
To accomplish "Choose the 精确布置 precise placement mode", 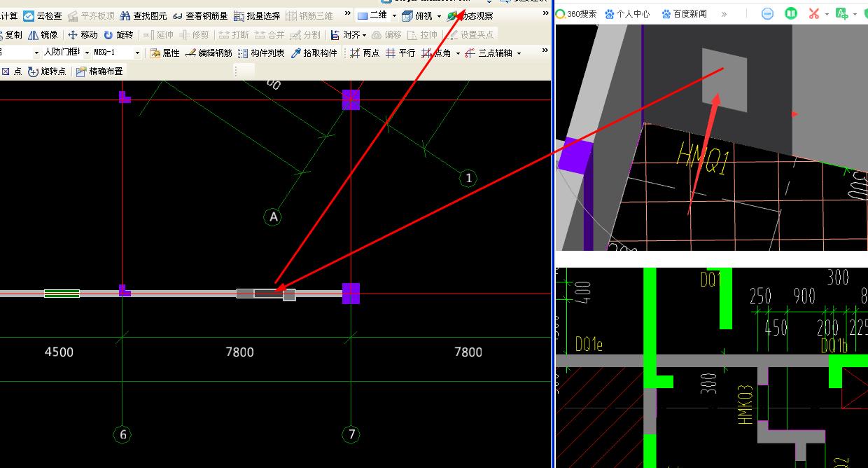I will pyautogui.click(x=99, y=71).
